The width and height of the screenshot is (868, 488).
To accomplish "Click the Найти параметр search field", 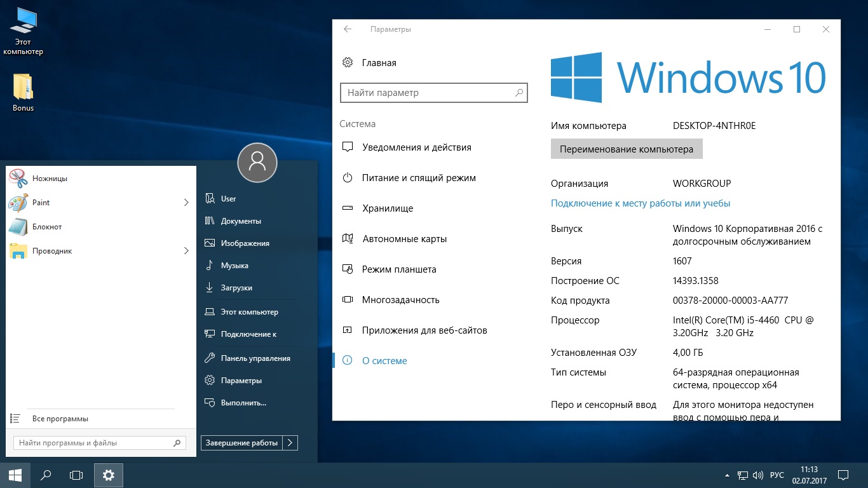I will 434,93.
